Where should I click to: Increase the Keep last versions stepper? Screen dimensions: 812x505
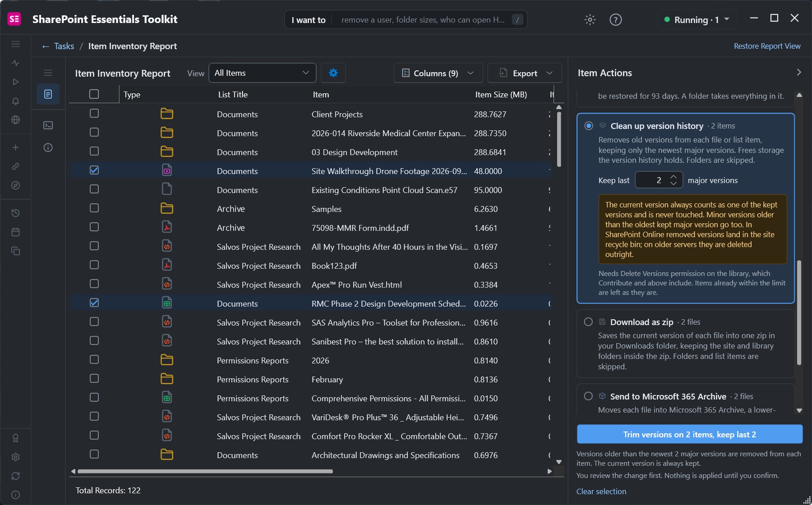pos(674,177)
